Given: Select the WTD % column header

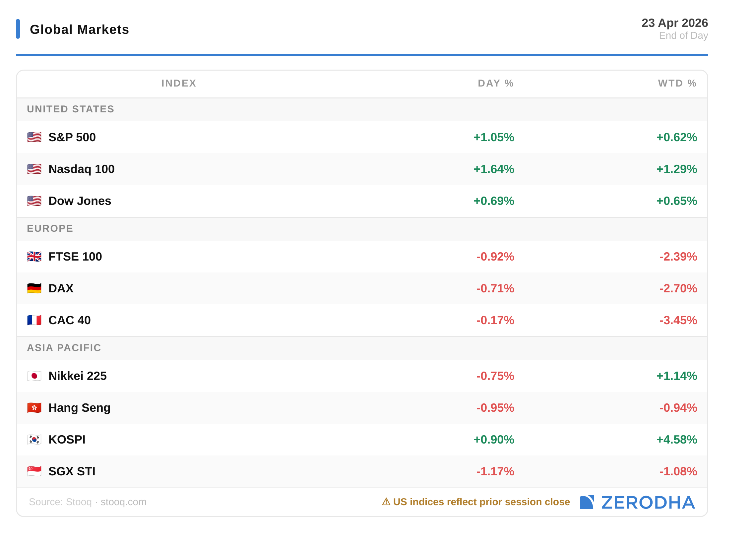Looking at the screenshot, I should coord(677,83).
